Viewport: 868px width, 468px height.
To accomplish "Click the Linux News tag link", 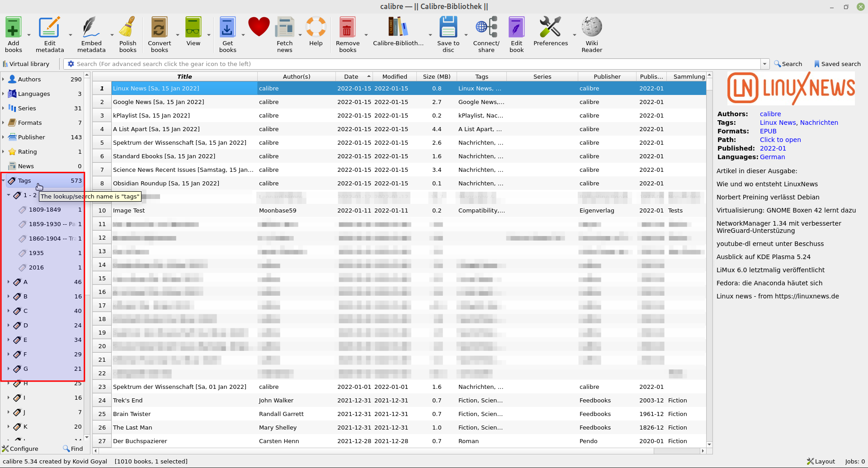I will click(778, 123).
